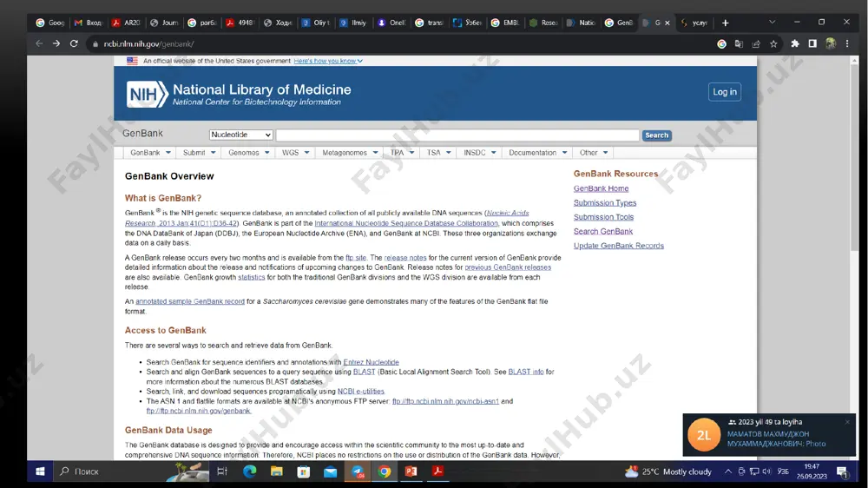Open Microsoft Store from taskbar
868x488 pixels.
point(303,472)
